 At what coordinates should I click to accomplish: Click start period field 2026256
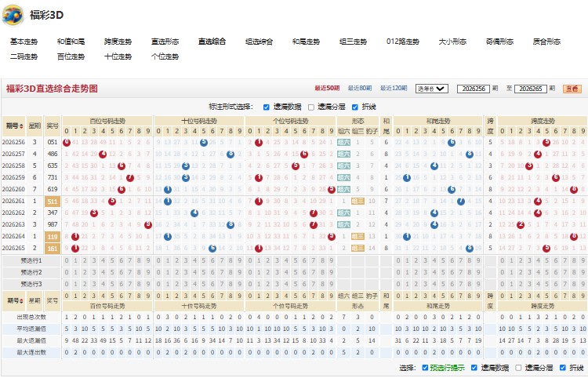click(474, 89)
